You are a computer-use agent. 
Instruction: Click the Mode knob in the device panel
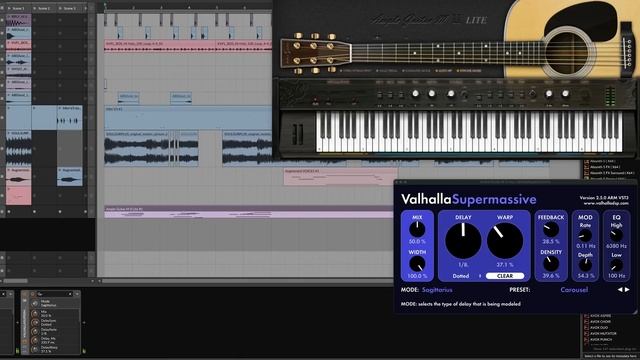(x=35, y=303)
